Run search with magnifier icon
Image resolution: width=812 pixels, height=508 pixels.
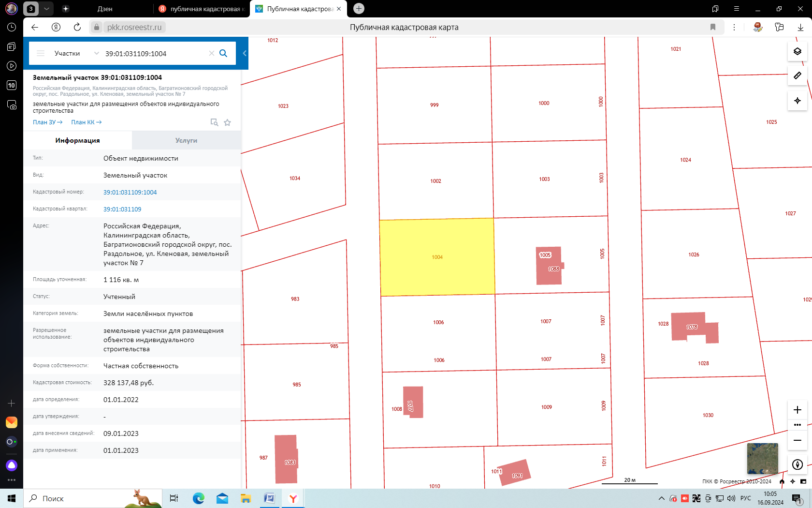point(223,53)
